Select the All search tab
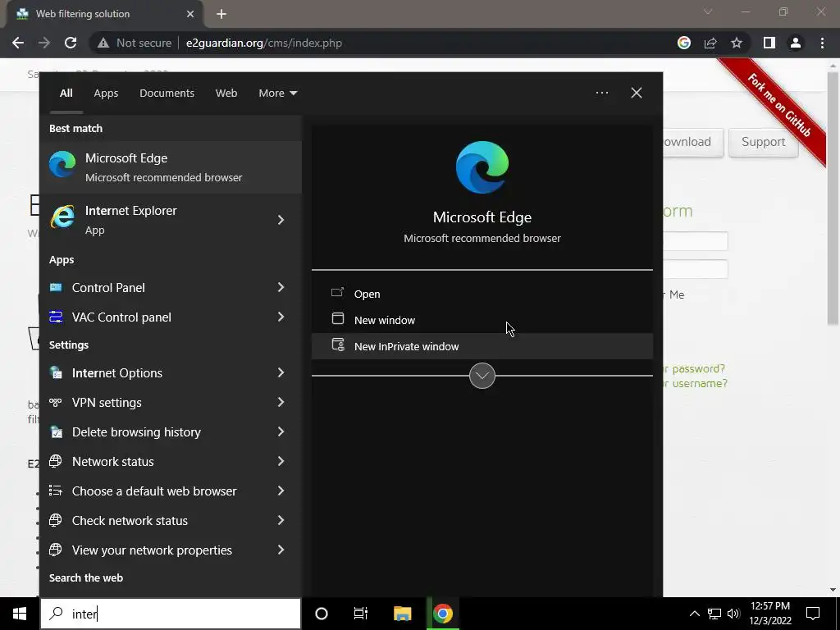840x630 pixels. tap(66, 93)
